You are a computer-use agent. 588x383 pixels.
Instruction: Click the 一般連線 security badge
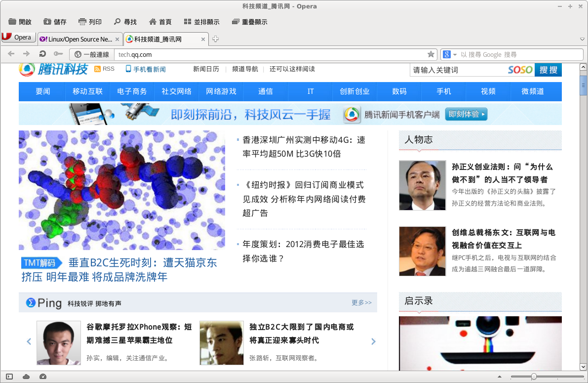pos(92,54)
